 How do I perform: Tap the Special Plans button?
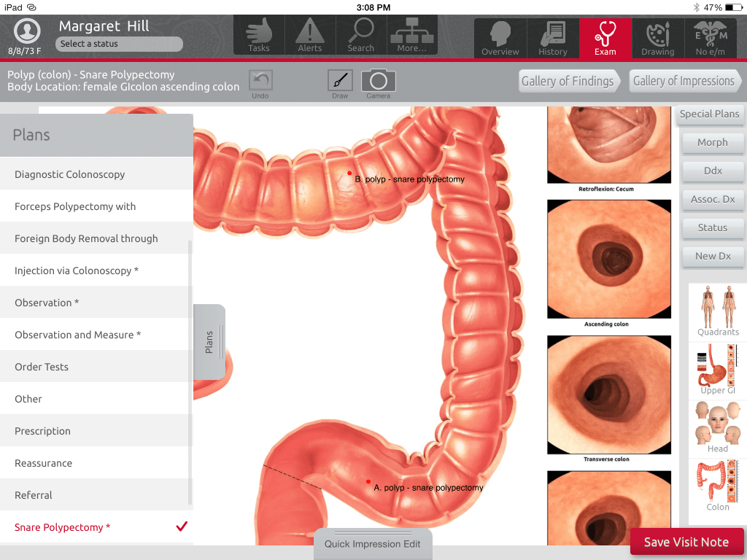(709, 114)
